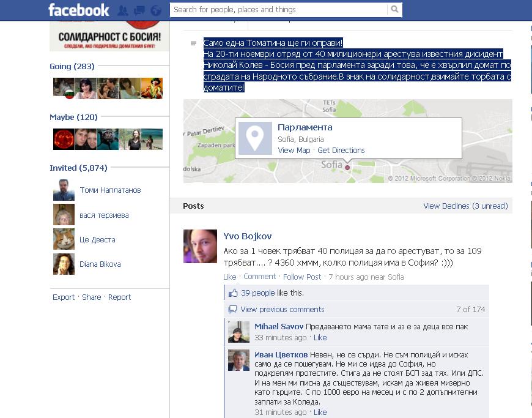The width and height of the screenshot is (532, 418).
Task: Click last Going guest photo with clown
Action: (152, 88)
